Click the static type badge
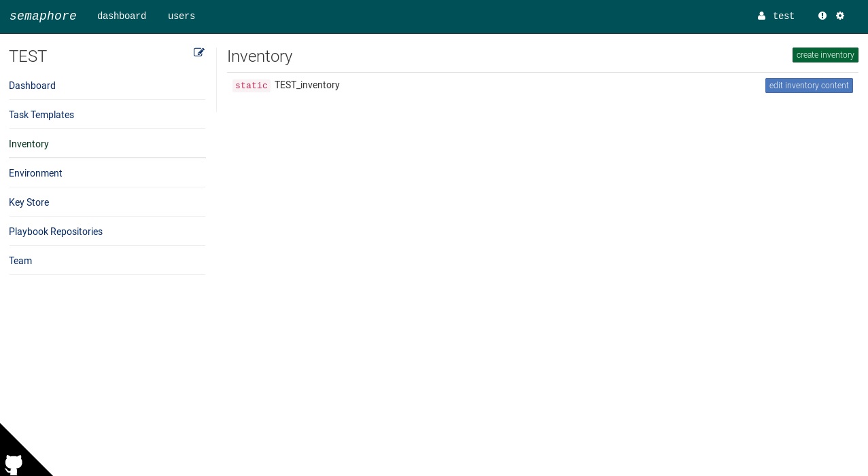 251,86
